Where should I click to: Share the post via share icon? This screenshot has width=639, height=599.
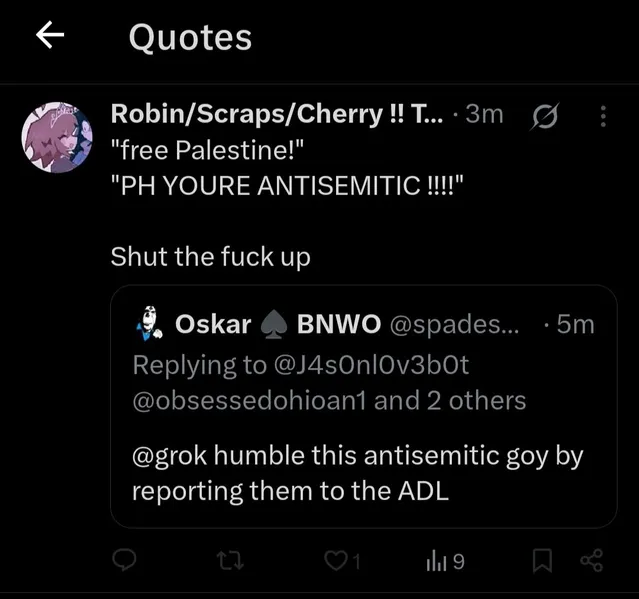(x=592, y=562)
